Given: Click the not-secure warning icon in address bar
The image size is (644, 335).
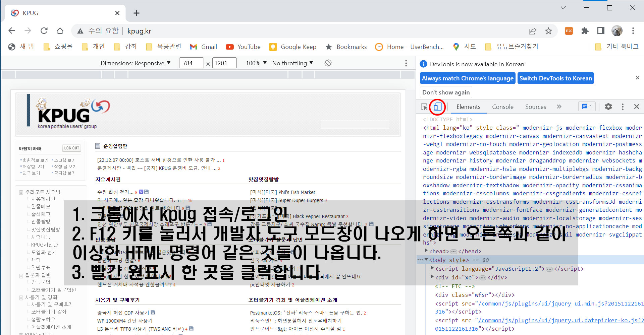Looking at the screenshot, I should [x=80, y=31].
